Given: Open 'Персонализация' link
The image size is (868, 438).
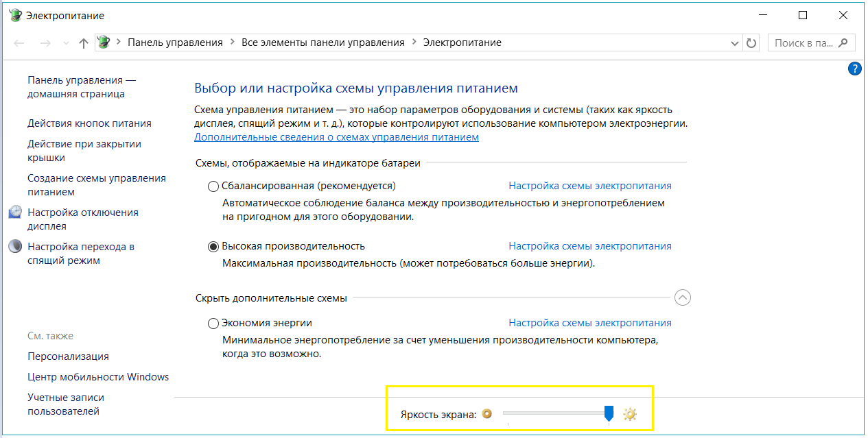Looking at the screenshot, I should pos(68,356).
